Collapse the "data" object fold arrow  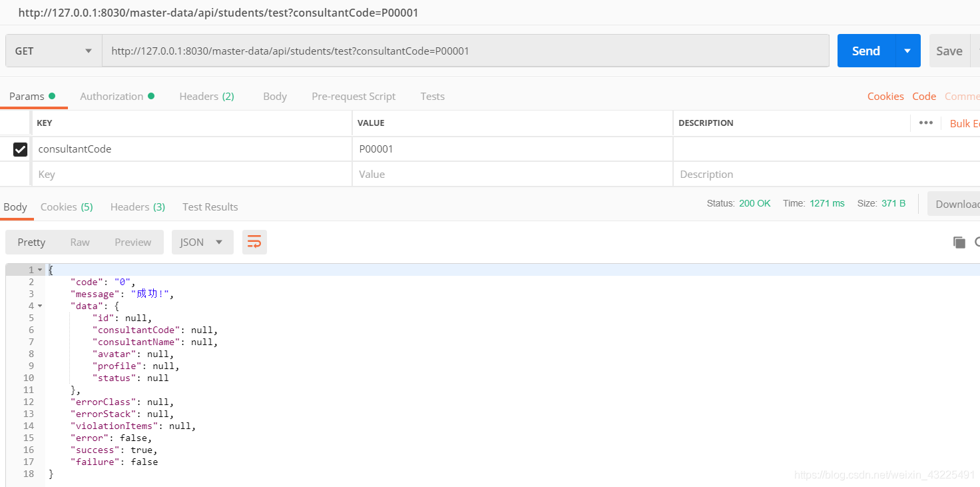[40, 306]
